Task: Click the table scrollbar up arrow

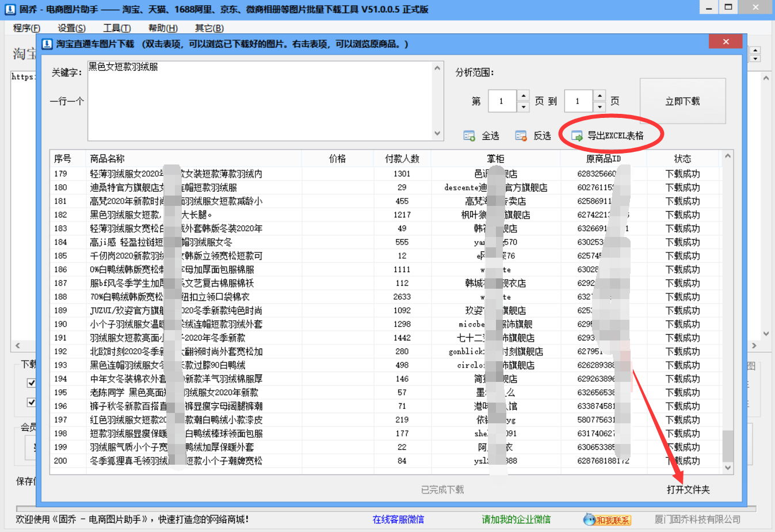Action: click(728, 156)
